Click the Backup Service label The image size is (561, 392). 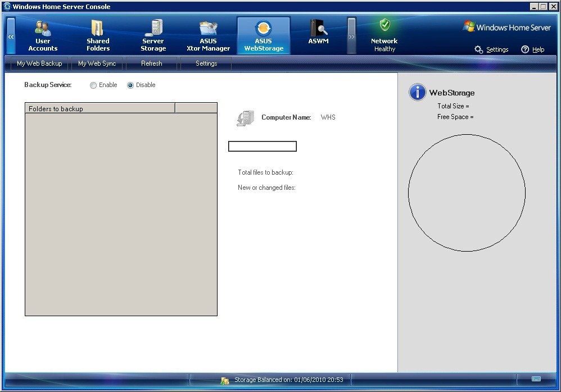(48, 85)
